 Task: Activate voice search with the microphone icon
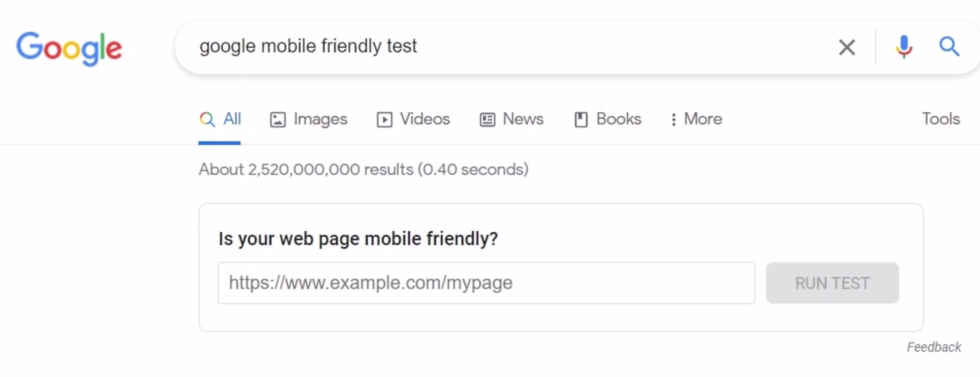click(903, 47)
